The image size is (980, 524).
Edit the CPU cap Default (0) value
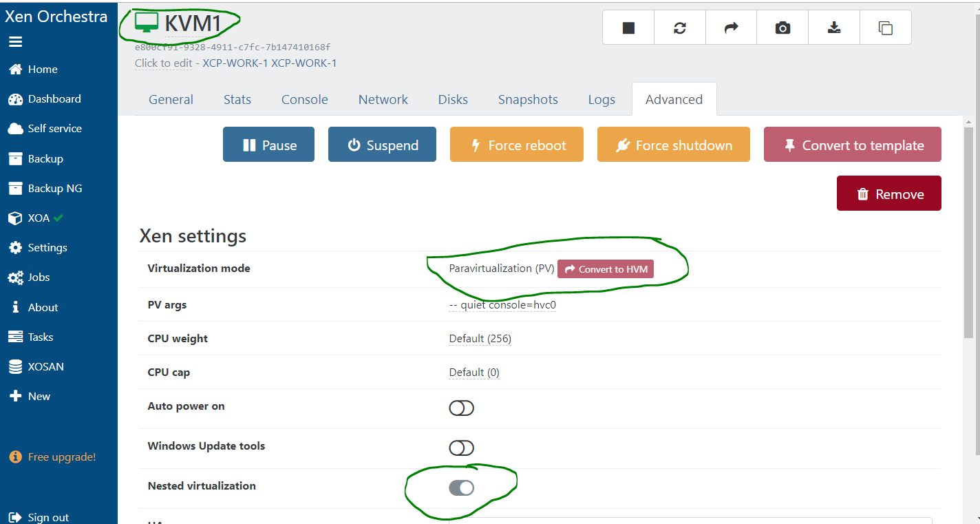(x=473, y=373)
